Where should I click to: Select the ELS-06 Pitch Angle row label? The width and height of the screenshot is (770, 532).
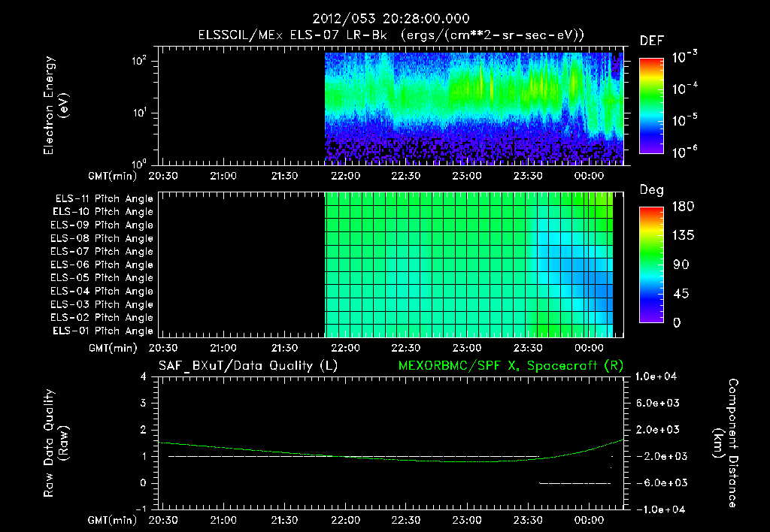(102, 265)
